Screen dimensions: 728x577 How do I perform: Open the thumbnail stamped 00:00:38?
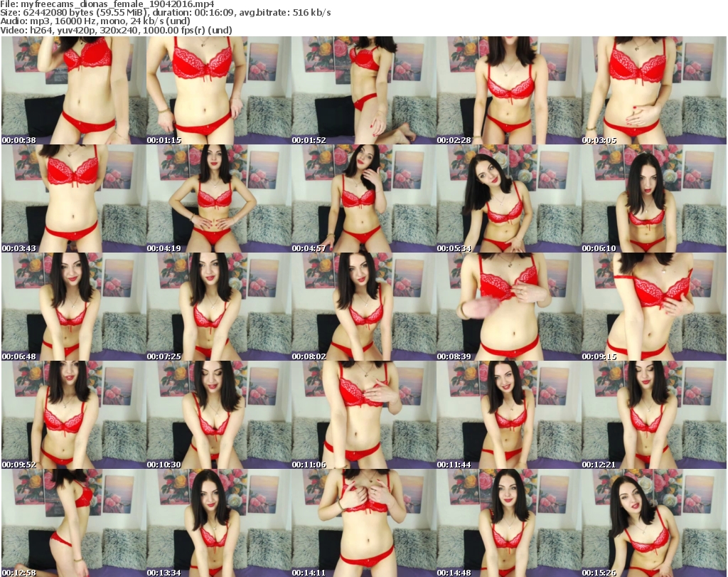coord(74,90)
